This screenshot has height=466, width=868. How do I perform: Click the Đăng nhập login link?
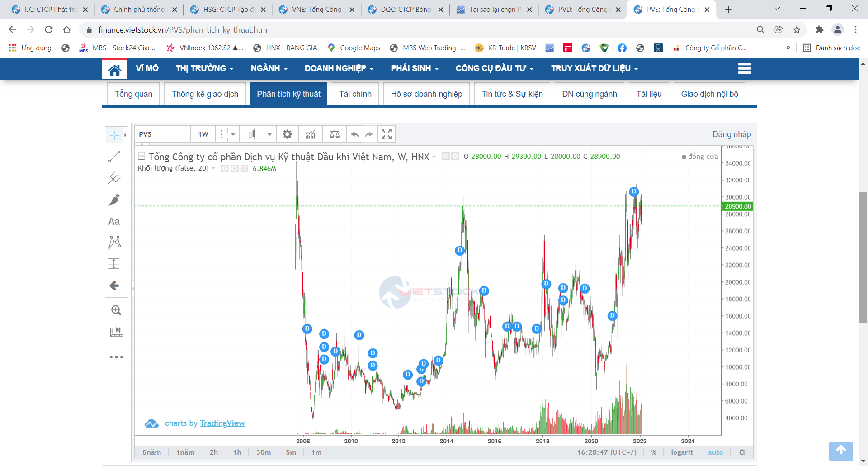[731, 134]
